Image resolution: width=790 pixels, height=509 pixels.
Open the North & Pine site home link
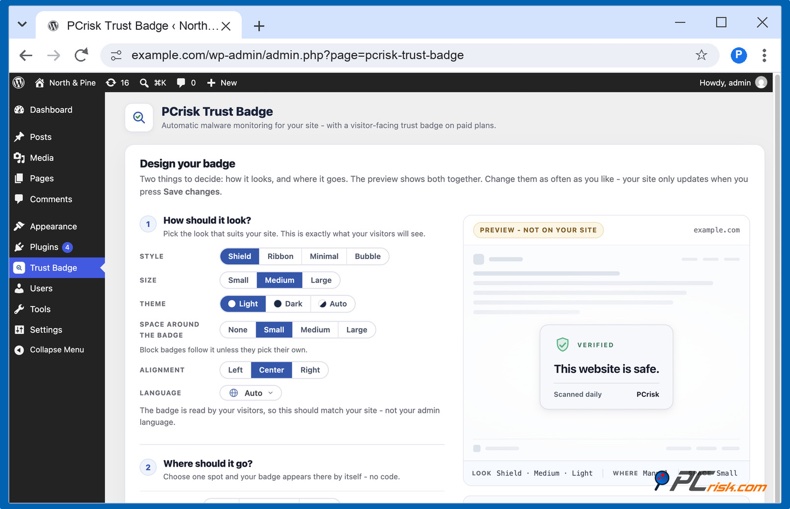coord(65,83)
